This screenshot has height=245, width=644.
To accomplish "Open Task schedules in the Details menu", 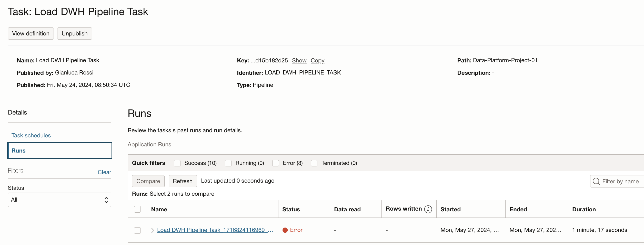I will coord(31,135).
